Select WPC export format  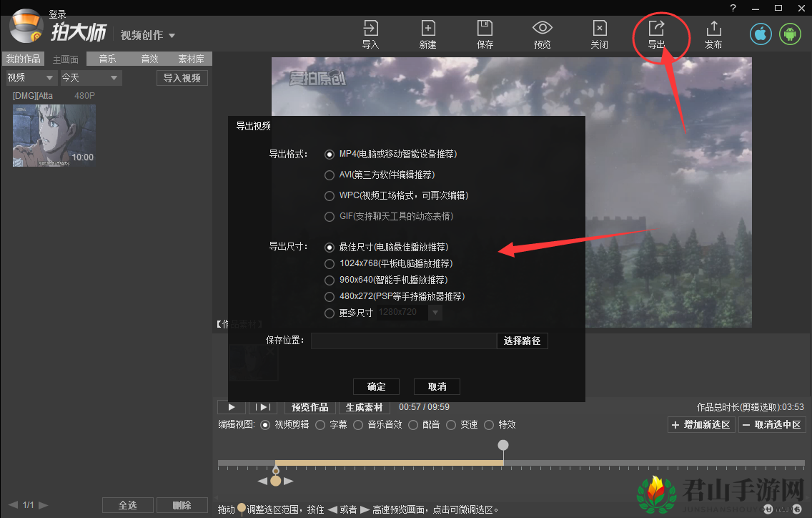tap(330, 196)
